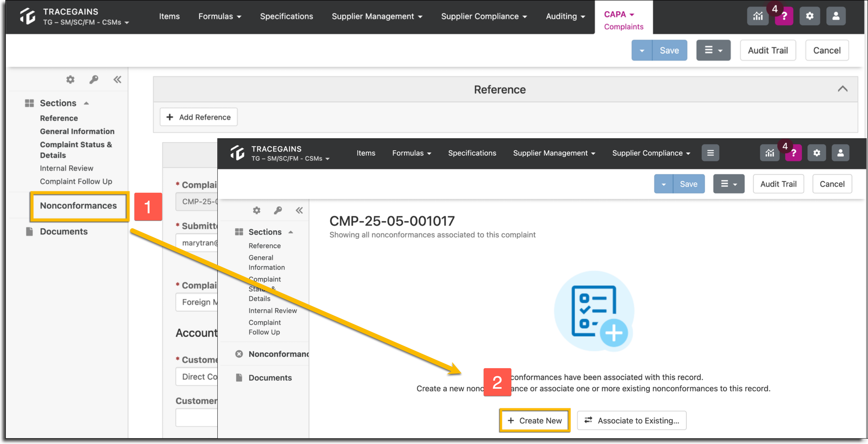Open the analytics chart icon in the back window header
This screenshot has width=868, height=444.
tap(758, 16)
